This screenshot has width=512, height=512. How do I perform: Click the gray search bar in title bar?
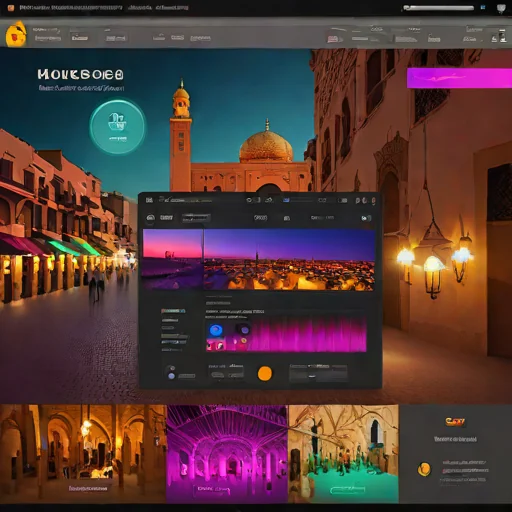click(438, 8)
